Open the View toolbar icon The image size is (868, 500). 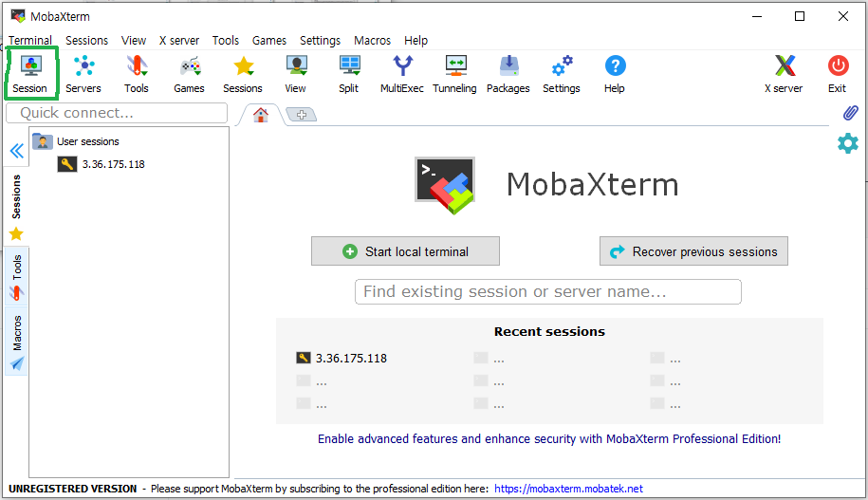[x=296, y=74]
